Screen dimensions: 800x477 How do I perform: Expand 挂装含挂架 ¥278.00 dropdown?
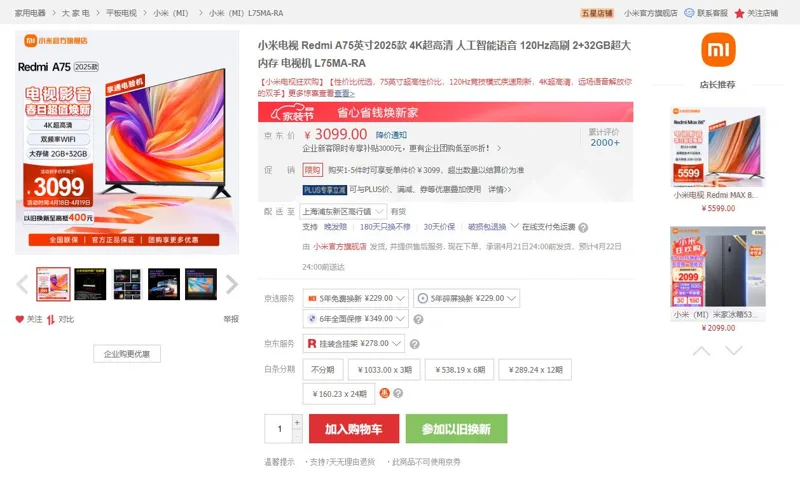354,344
